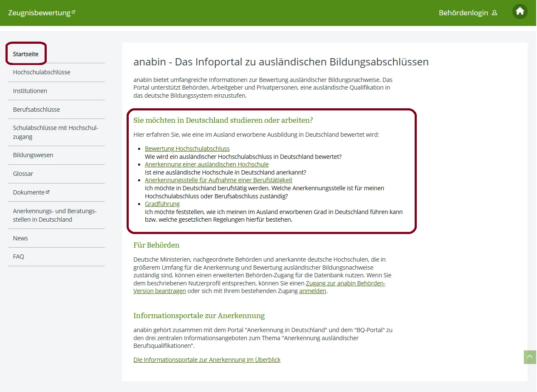Open Zeugnisbewertung link in header
Viewport: 537px width, 392px height.
pos(39,13)
